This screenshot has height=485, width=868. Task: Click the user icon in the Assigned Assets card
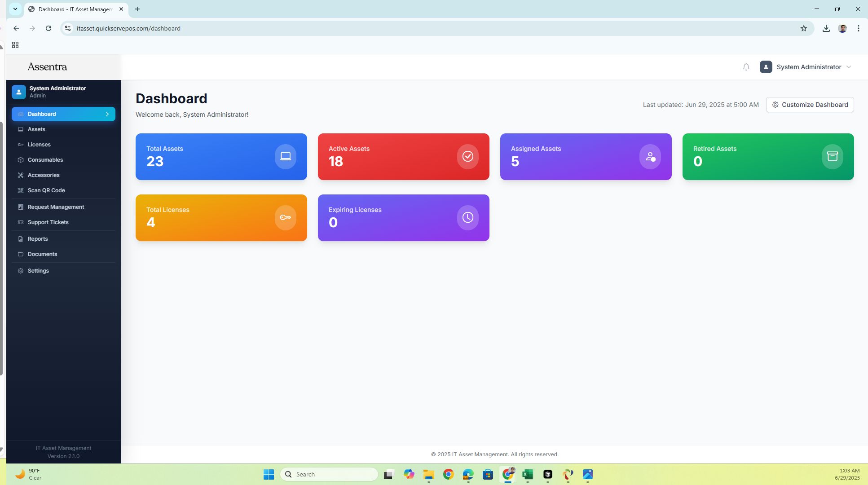pos(650,156)
